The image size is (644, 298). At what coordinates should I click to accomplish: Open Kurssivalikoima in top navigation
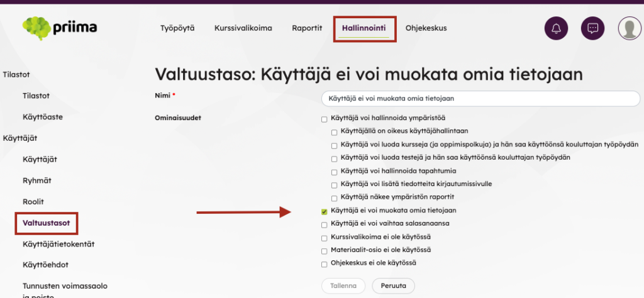(x=243, y=28)
